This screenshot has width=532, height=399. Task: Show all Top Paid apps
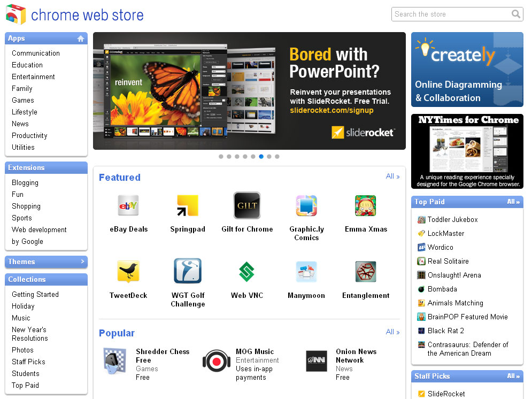513,202
